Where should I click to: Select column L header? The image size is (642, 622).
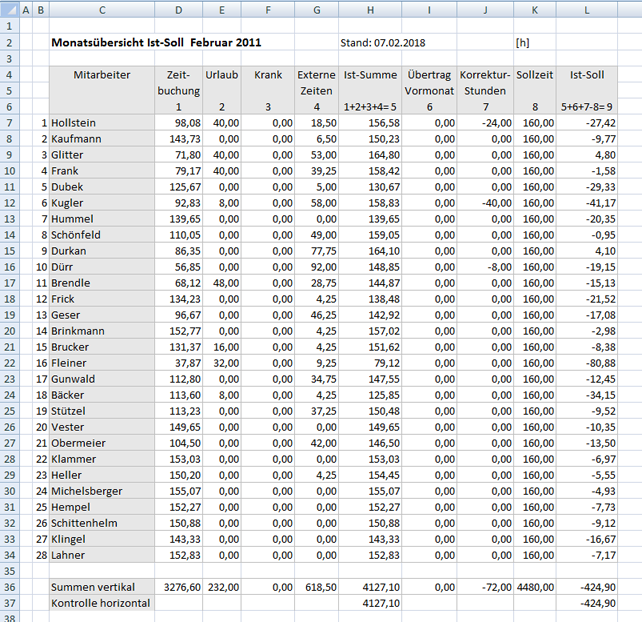pos(587,10)
